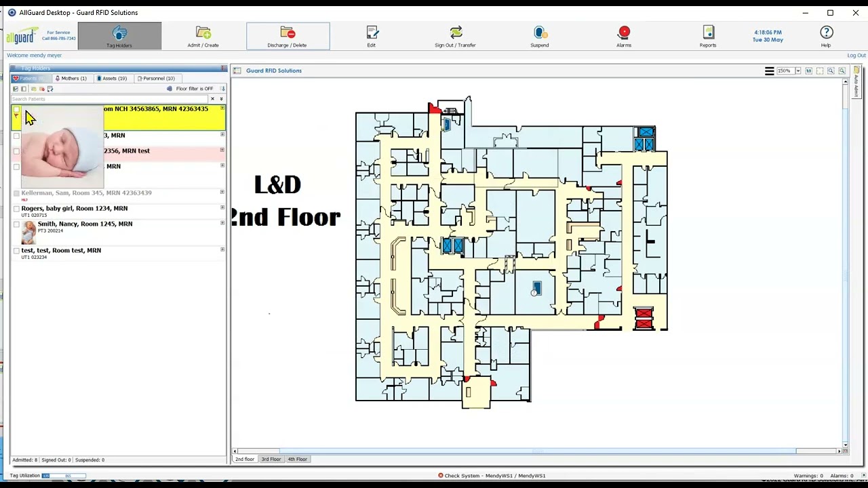
Task: Select Kellerman, Sam, Room 345 row
Action: (118, 196)
